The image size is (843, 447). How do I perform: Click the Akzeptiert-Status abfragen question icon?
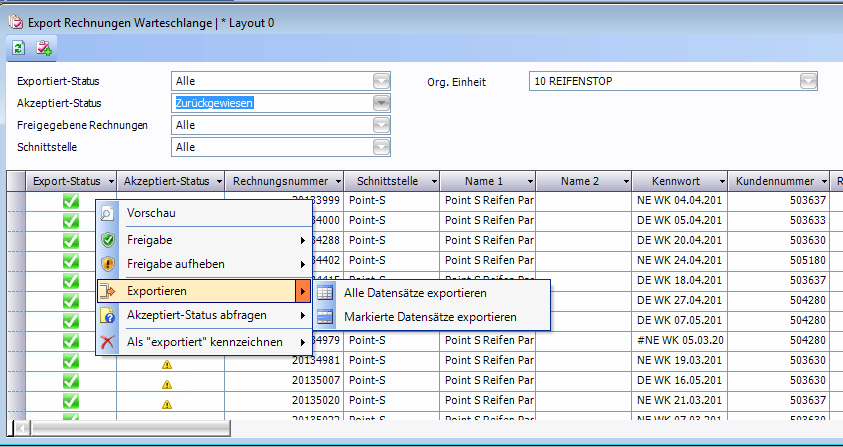[109, 316]
